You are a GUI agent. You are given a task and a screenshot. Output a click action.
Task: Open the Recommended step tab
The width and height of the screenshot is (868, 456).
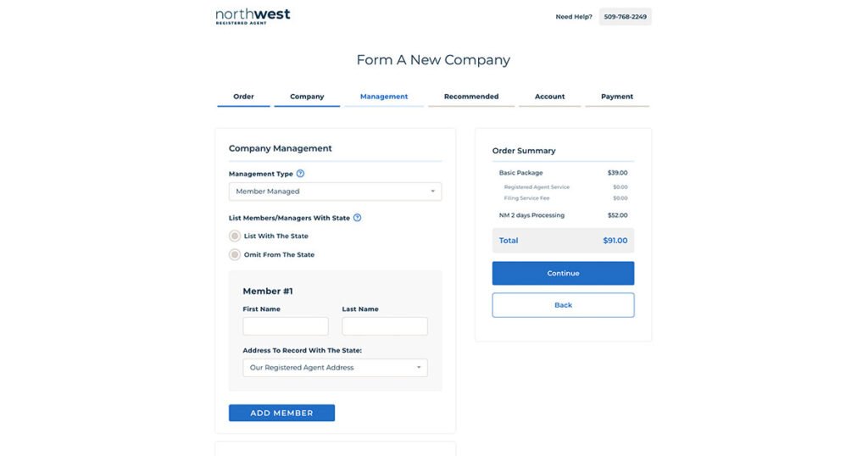pyautogui.click(x=471, y=97)
